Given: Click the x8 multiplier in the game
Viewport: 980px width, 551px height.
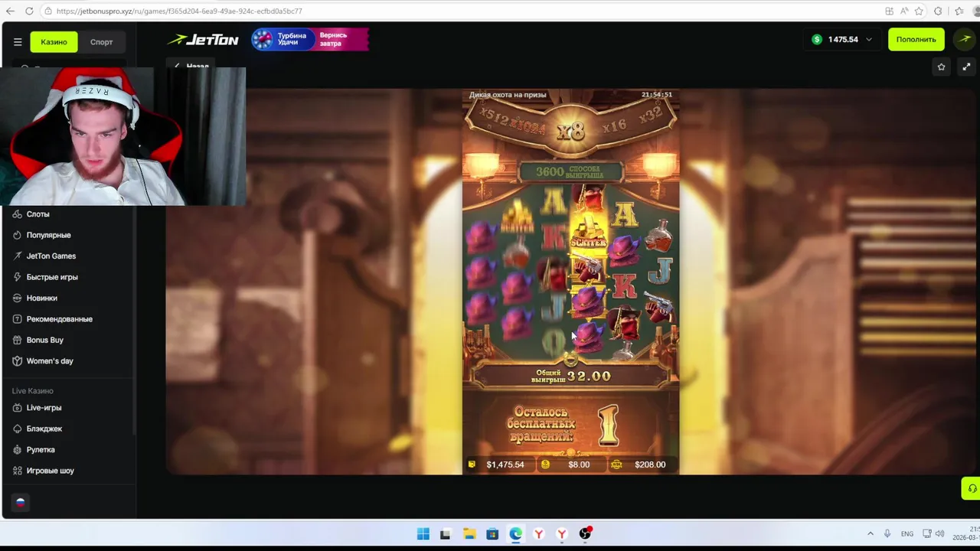Looking at the screenshot, I should [570, 131].
